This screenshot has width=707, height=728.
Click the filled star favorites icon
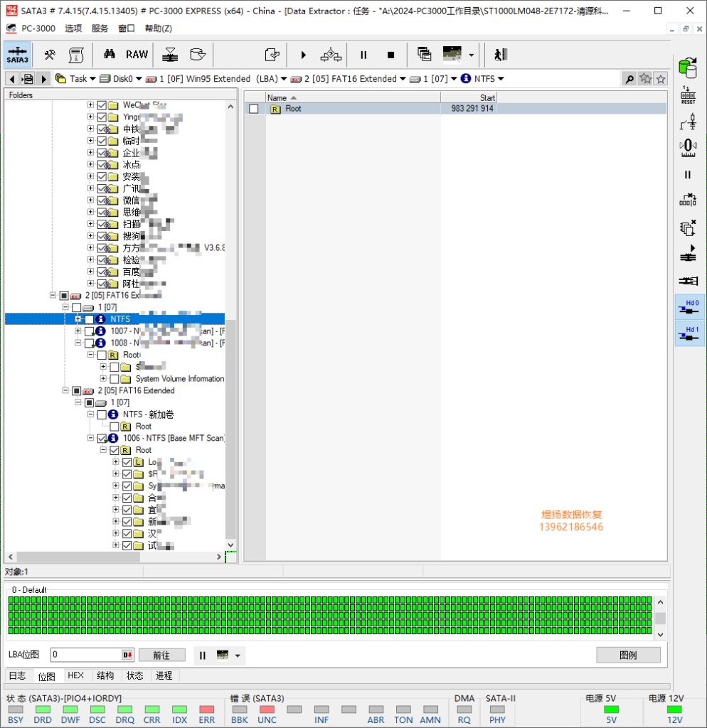point(645,78)
